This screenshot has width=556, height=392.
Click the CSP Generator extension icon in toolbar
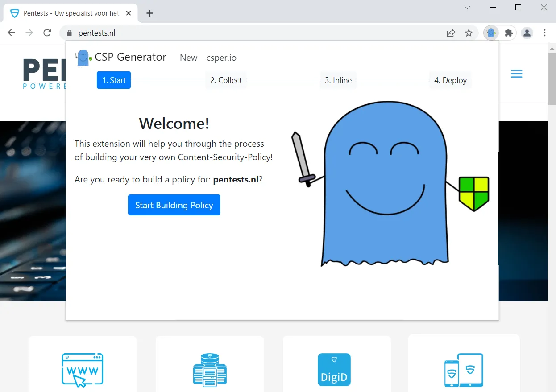click(x=491, y=33)
